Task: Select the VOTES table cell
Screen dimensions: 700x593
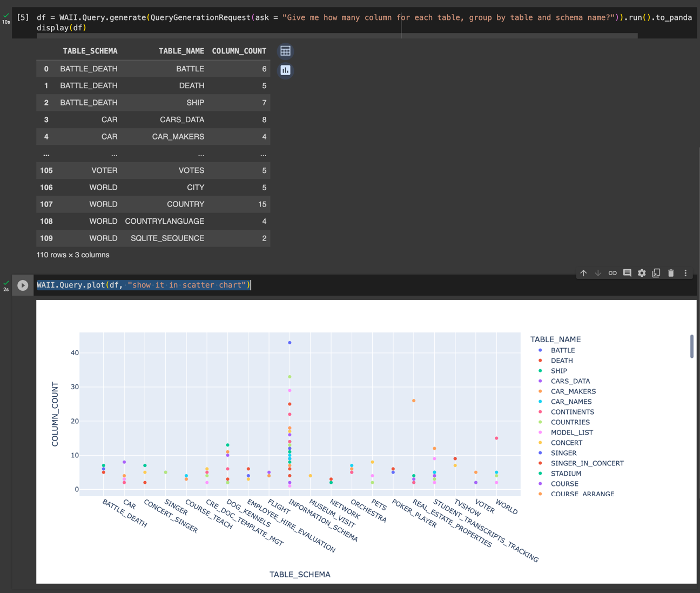Action: click(x=191, y=170)
